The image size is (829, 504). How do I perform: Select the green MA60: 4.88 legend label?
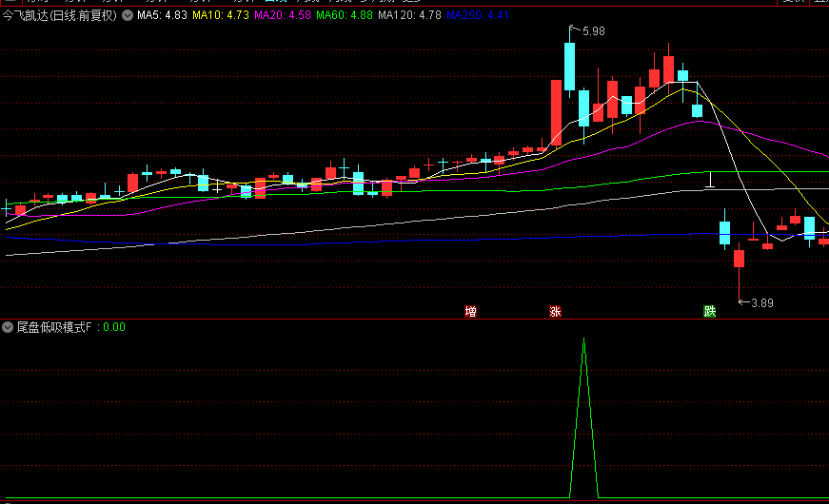click(345, 15)
